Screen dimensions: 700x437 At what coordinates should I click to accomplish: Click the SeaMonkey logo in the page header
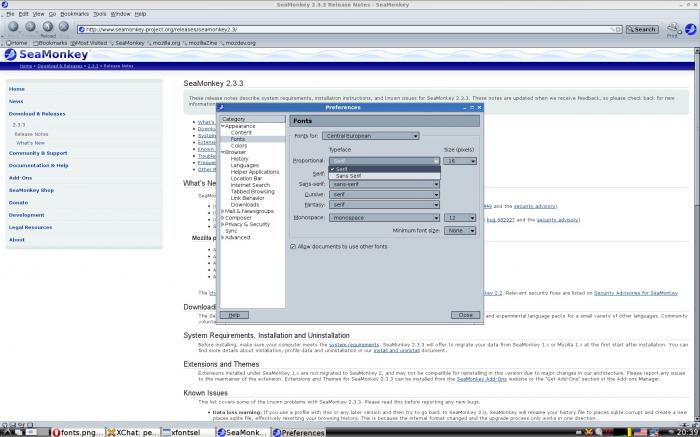(x=46, y=54)
